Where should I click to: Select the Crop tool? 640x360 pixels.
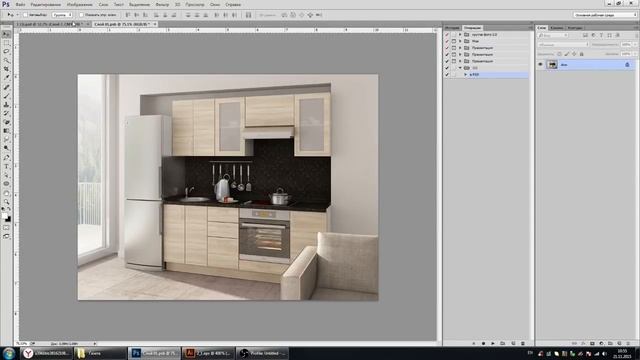tap(6, 69)
